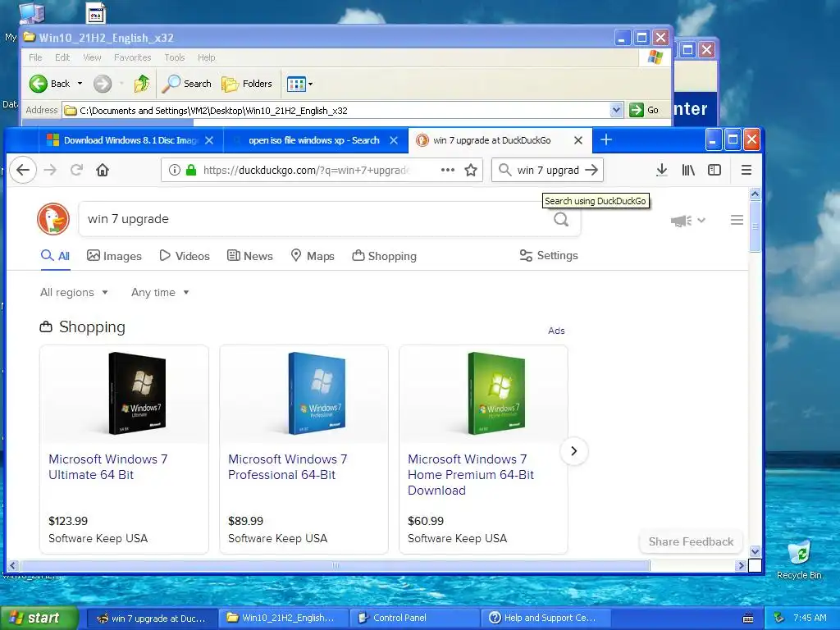Open the View menu in Explorer

tap(92, 57)
